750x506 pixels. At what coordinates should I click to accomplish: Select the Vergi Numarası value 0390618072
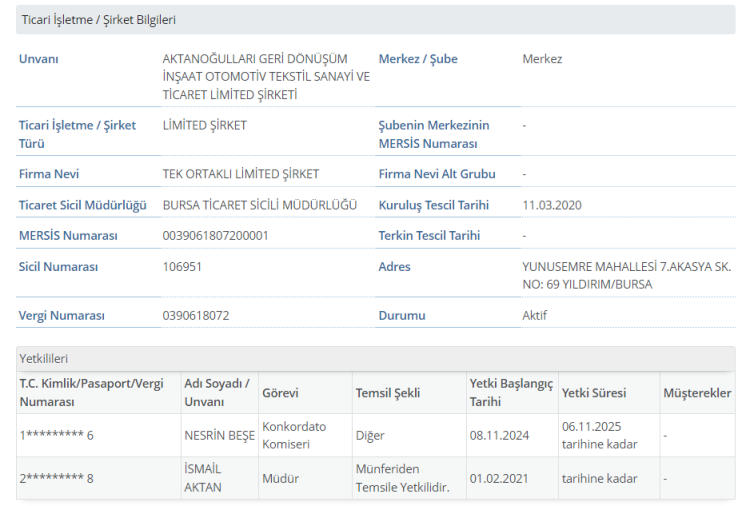(196, 316)
